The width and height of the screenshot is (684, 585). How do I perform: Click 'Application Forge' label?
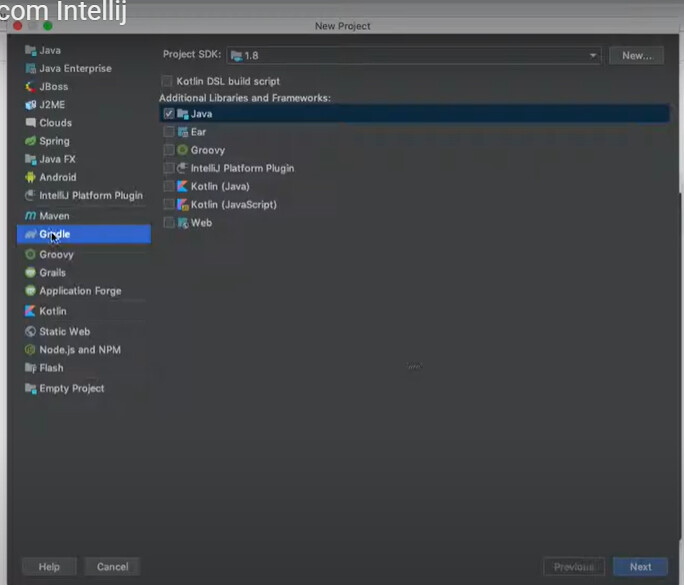click(81, 291)
